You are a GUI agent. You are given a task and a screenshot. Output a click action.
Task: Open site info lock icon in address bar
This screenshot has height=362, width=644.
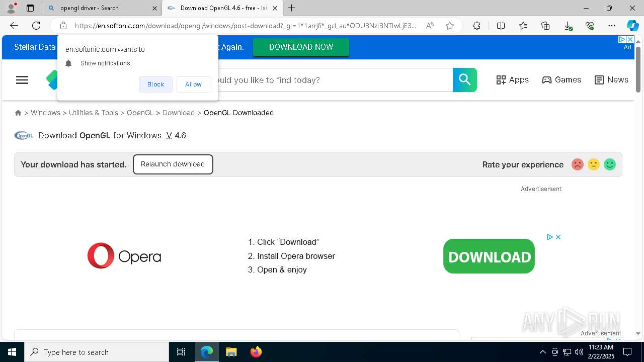(63, 26)
